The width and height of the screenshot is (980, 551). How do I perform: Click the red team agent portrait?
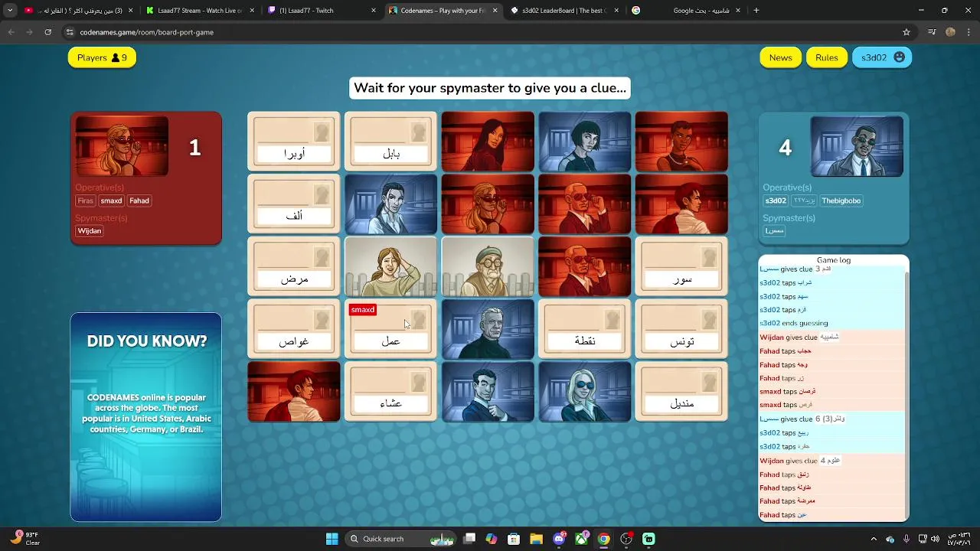pos(122,145)
